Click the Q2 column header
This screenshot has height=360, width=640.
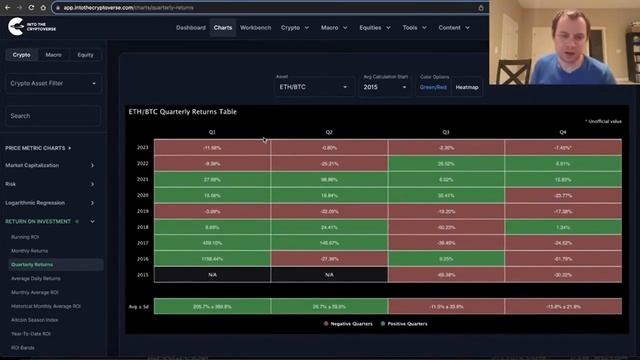329,132
